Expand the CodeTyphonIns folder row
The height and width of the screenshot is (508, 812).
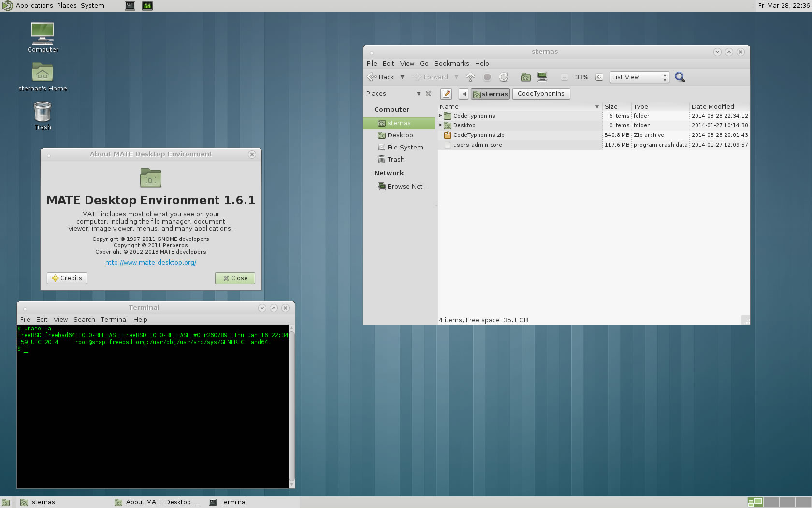(x=440, y=116)
